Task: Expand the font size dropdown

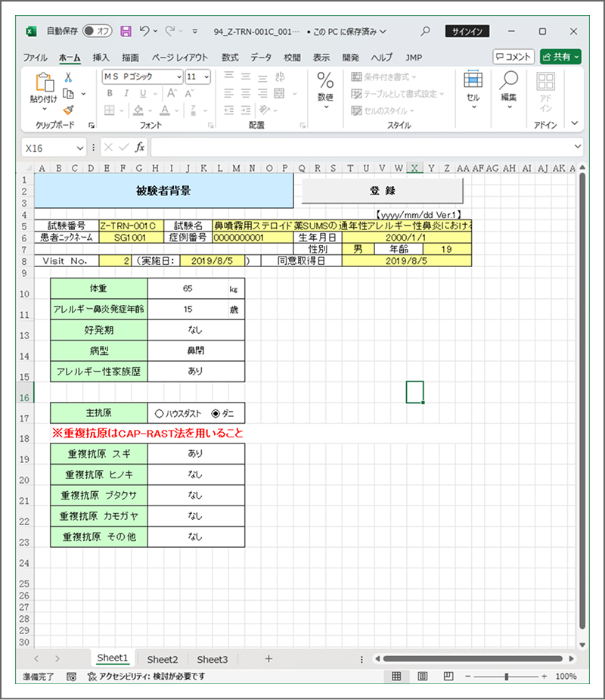Action: [x=206, y=77]
